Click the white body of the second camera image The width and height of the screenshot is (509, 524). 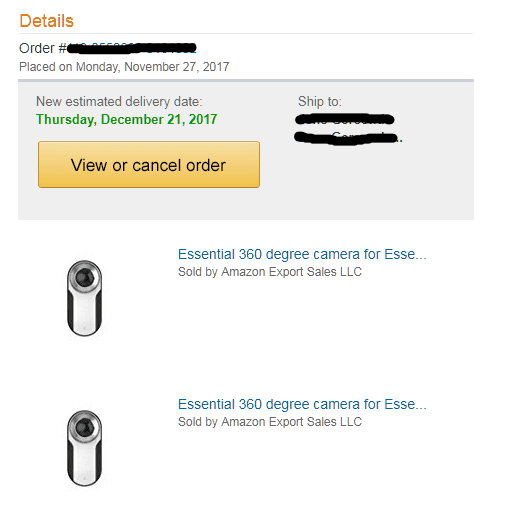85,463
